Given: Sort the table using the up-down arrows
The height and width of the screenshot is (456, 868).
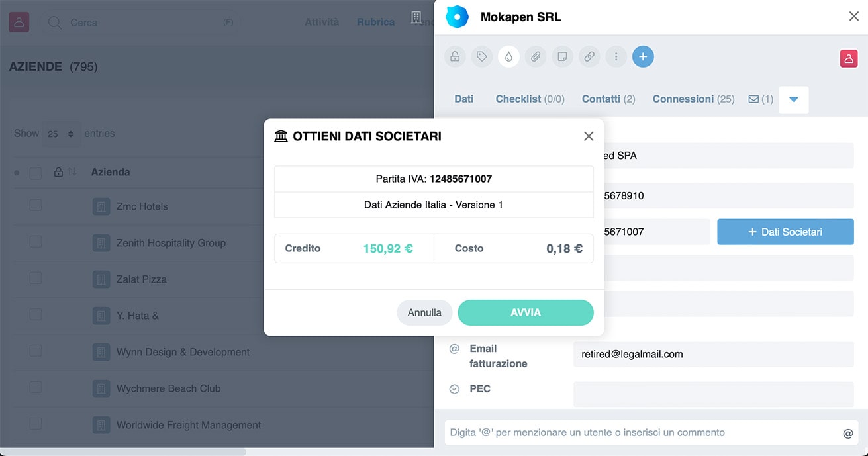Looking at the screenshot, I should coord(72,172).
